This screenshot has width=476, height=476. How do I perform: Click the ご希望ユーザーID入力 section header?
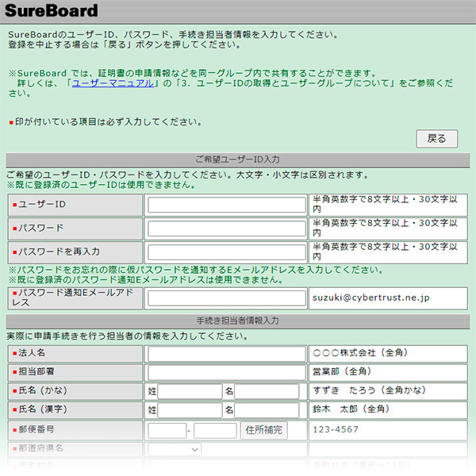coord(237,159)
